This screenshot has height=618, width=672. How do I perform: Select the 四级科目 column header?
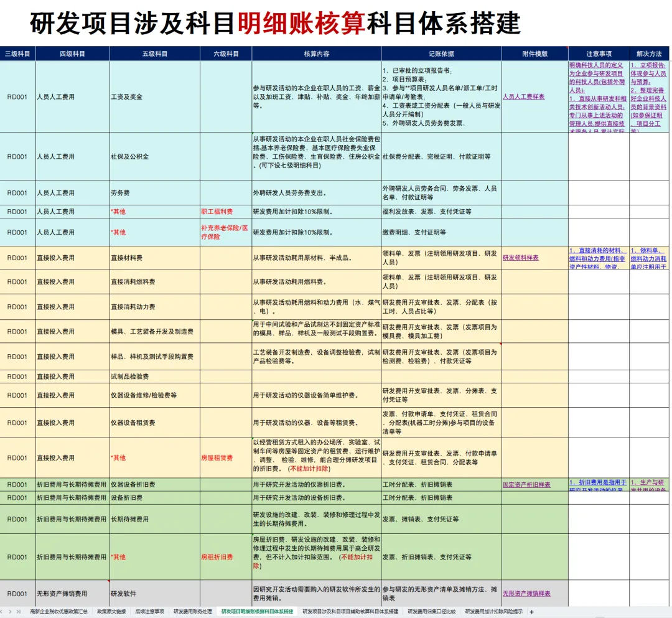click(72, 54)
